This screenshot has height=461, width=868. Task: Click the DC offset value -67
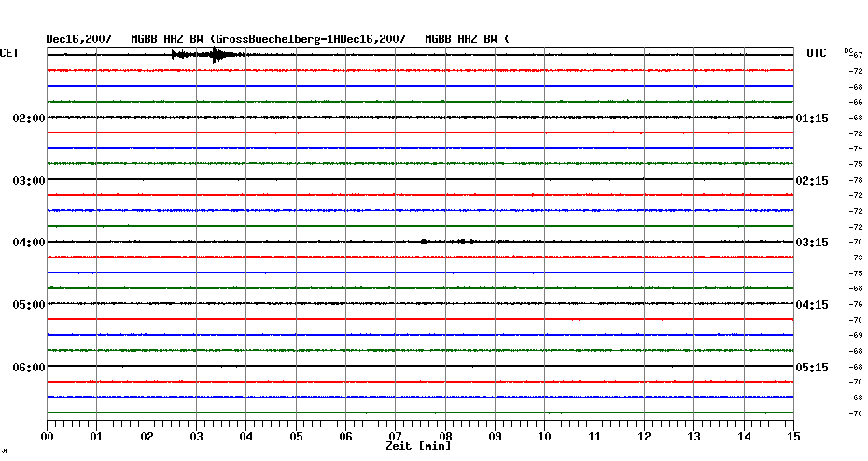(856, 55)
